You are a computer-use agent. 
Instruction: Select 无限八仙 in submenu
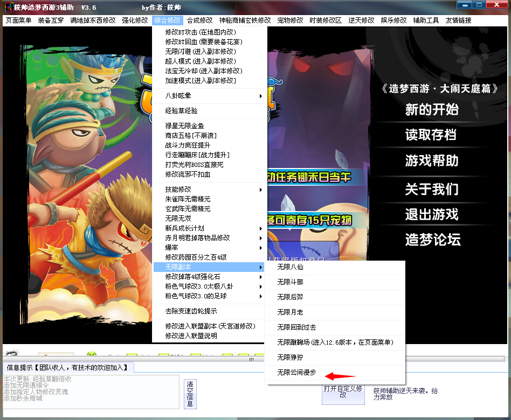[x=335, y=267]
